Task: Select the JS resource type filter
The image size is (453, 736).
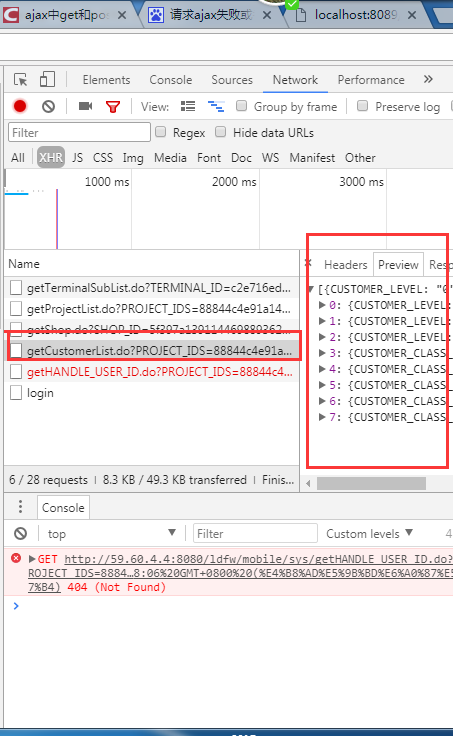Action: [77, 158]
